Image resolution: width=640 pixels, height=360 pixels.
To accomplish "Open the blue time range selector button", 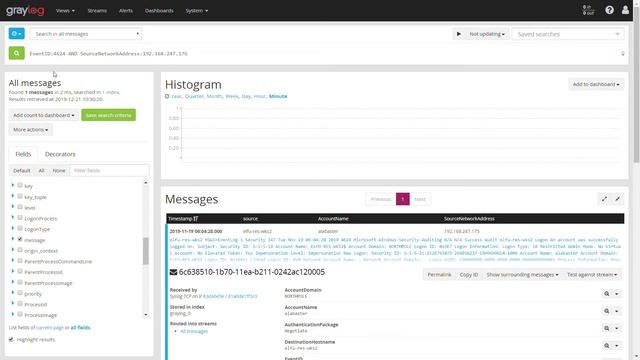I will (17, 33).
